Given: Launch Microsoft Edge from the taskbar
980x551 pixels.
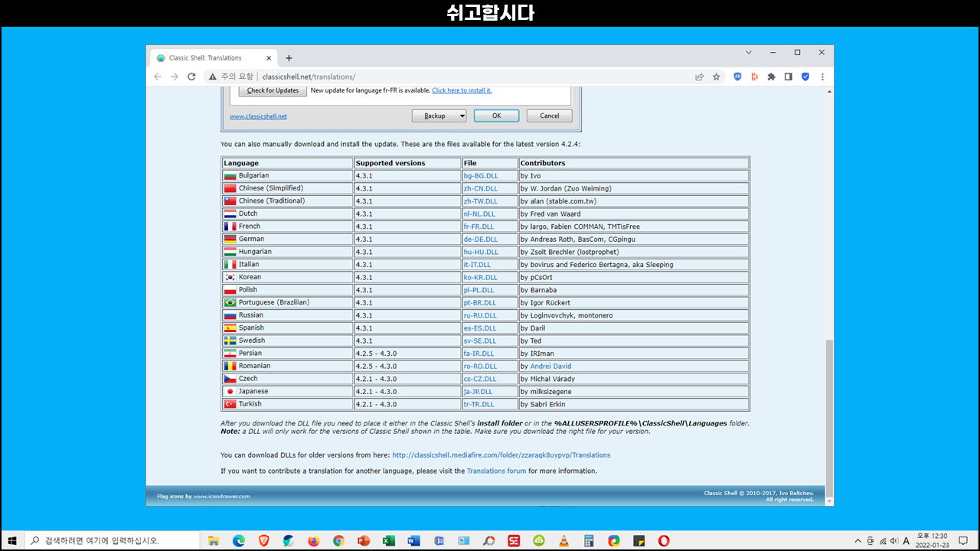Looking at the screenshot, I should [238, 540].
